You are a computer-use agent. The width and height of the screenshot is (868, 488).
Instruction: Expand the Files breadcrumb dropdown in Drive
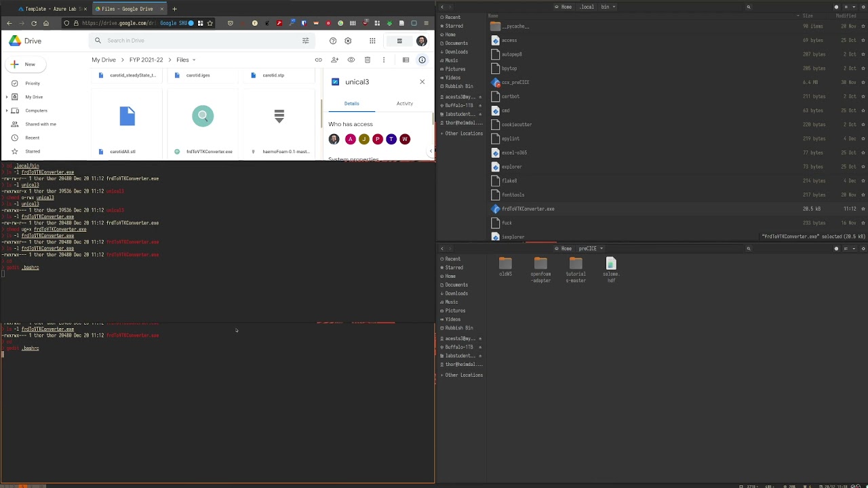click(x=194, y=60)
